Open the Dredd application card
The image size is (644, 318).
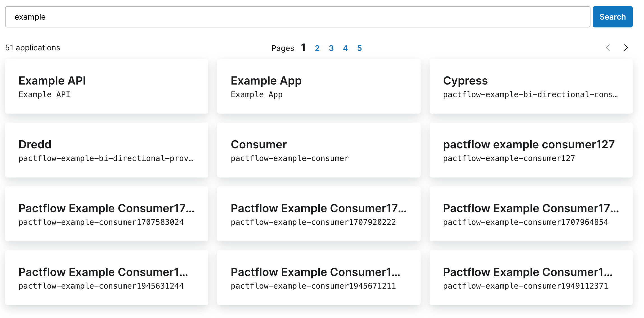click(x=106, y=150)
